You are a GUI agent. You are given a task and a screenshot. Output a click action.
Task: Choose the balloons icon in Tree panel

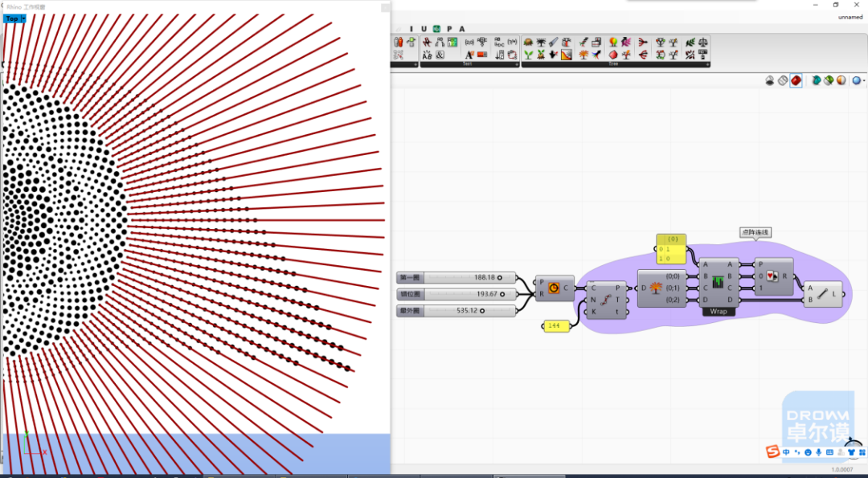coord(613,42)
